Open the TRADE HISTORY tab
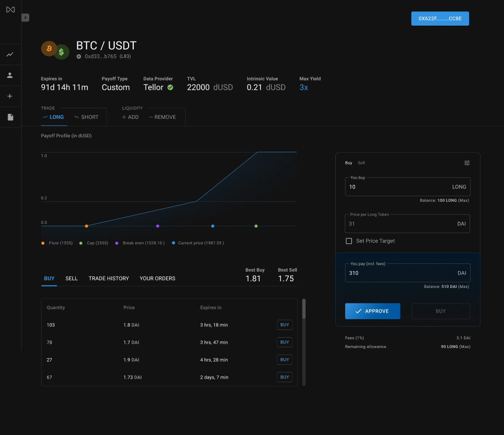504x435 pixels. tap(109, 279)
